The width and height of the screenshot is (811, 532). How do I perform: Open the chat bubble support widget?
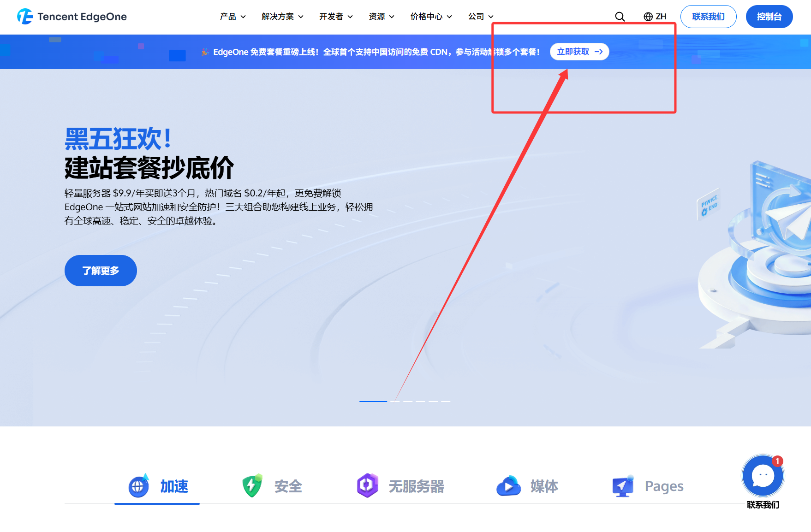(x=763, y=476)
